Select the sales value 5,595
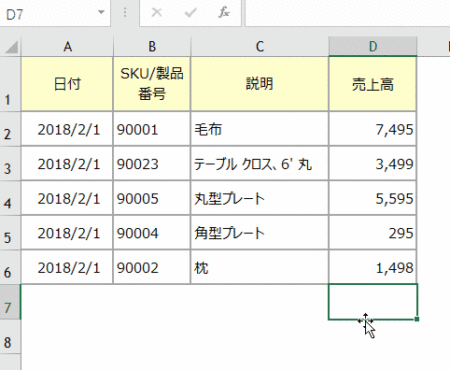 373,198
